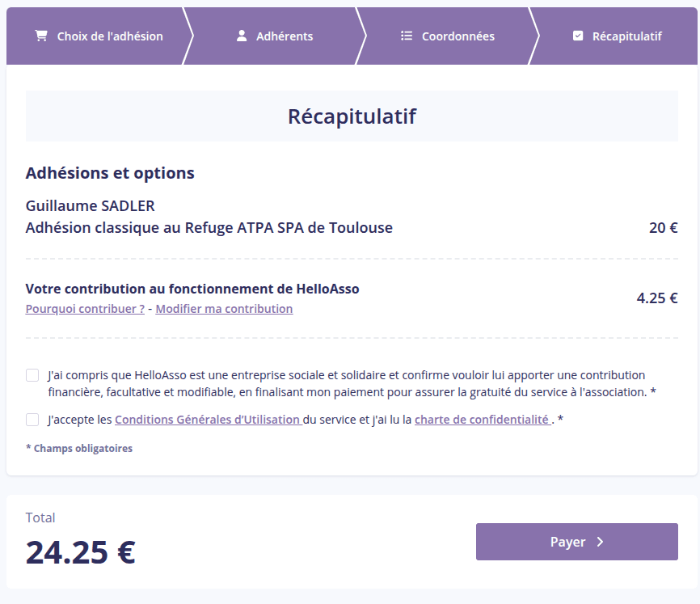This screenshot has height=604, width=700.
Task: Open the Conditions Générales d'Utilisation link
Action: tap(208, 419)
